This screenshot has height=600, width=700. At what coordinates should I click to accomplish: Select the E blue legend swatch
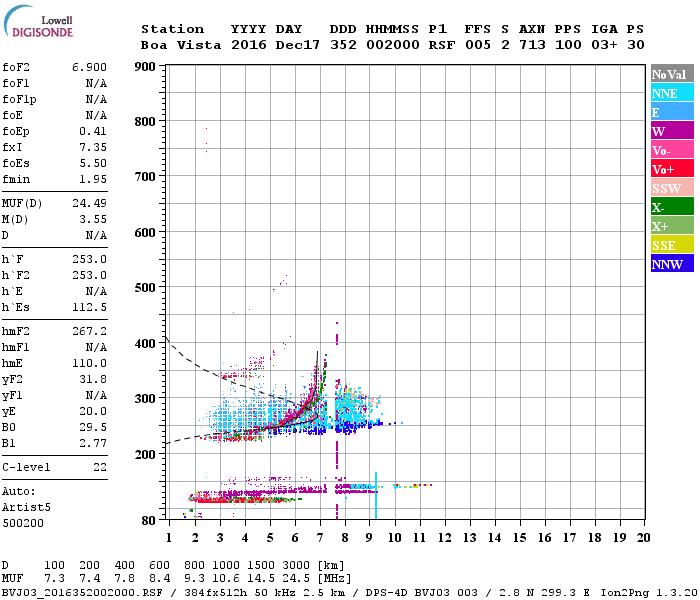[x=672, y=112]
